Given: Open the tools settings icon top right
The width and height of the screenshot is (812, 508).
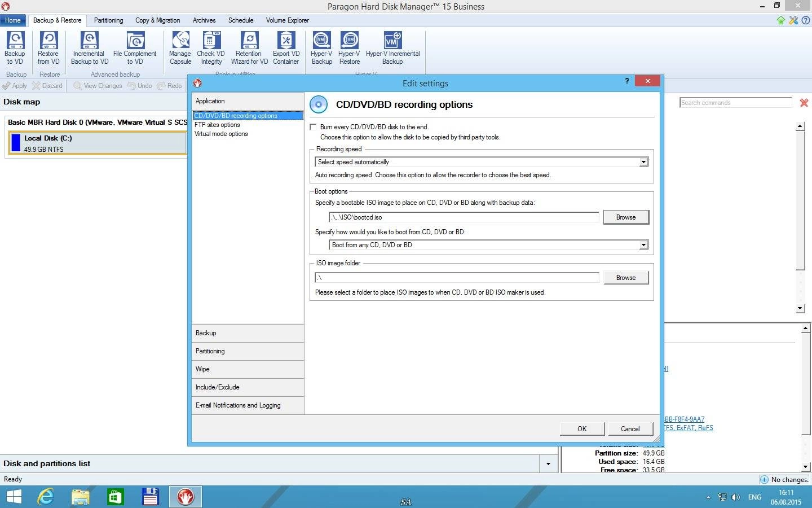Looking at the screenshot, I should pyautogui.click(x=793, y=20).
